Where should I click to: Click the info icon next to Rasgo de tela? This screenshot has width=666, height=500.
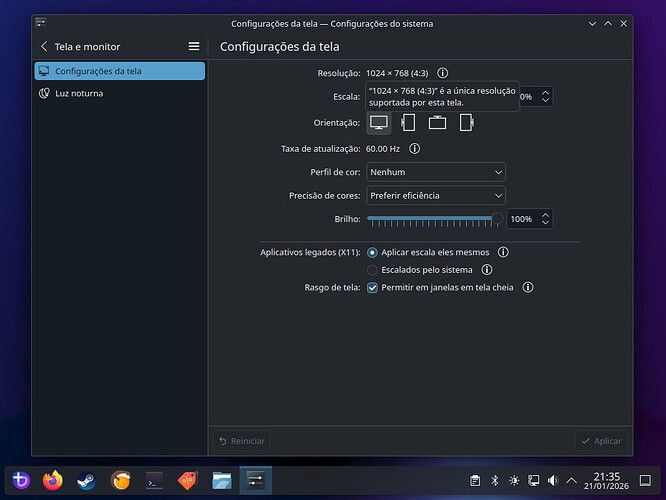527,287
